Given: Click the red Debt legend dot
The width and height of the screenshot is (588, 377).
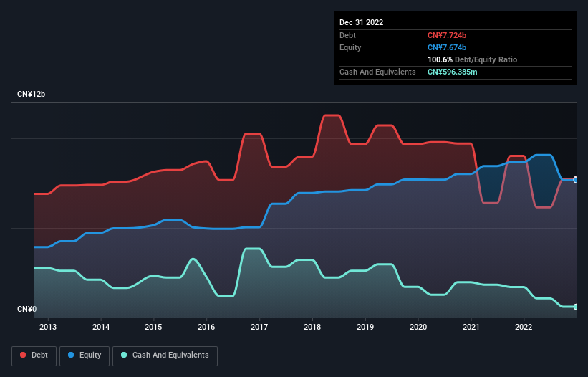Looking at the screenshot, I should 23,355.
